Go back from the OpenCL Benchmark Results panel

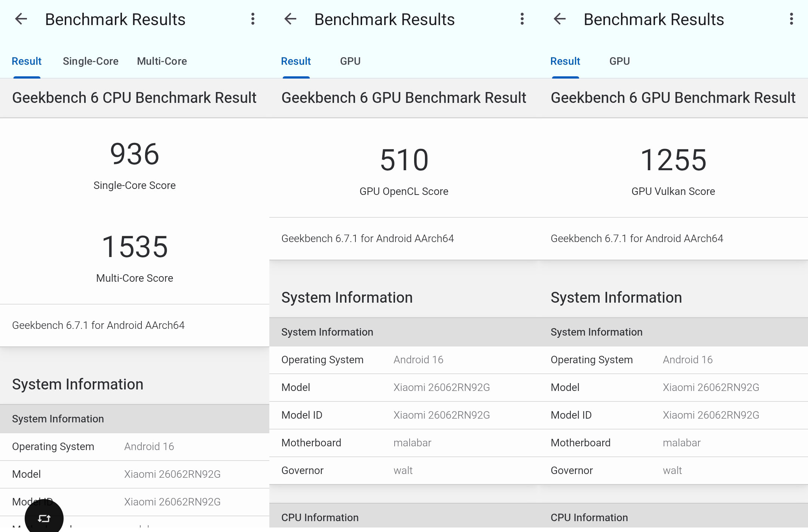[x=290, y=19]
